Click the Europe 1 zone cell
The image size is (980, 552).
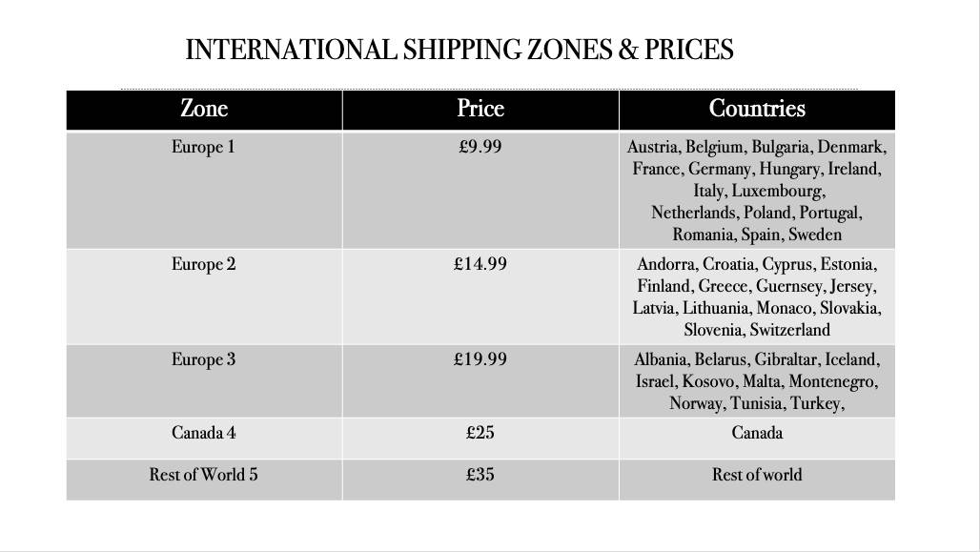point(204,190)
